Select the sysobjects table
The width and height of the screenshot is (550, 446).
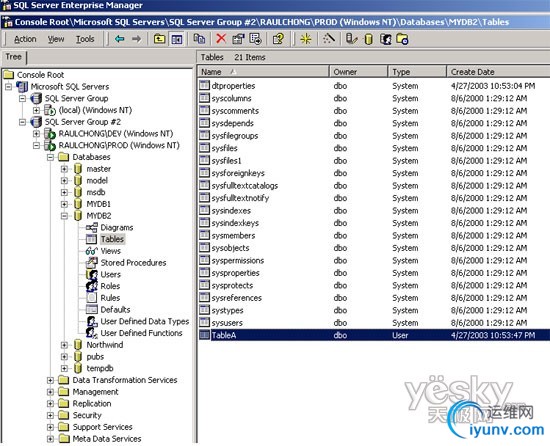[230, 248]
